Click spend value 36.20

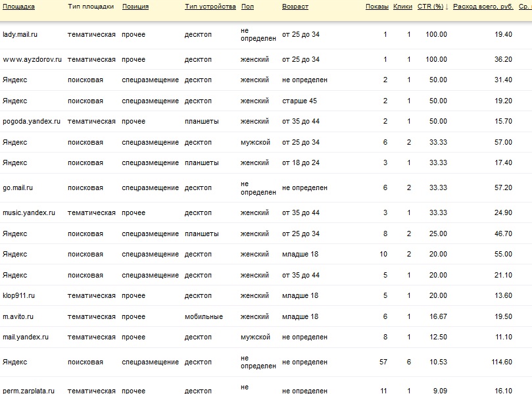click(x=503, y=59)
